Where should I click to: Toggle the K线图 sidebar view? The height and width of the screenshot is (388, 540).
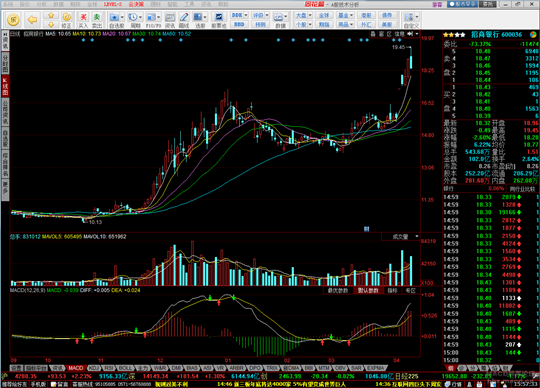(x=5, y=86)
